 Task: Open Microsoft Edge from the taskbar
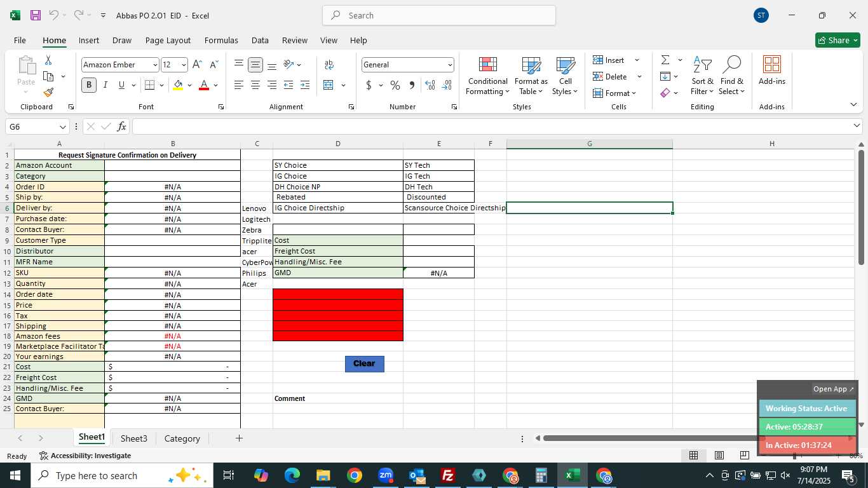(x=292, y=475)
